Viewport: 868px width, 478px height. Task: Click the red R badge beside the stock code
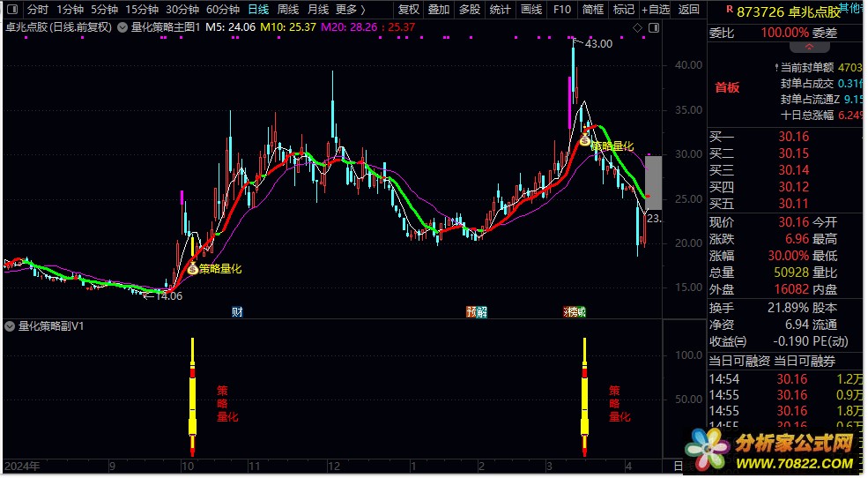(x=731, y=10)
